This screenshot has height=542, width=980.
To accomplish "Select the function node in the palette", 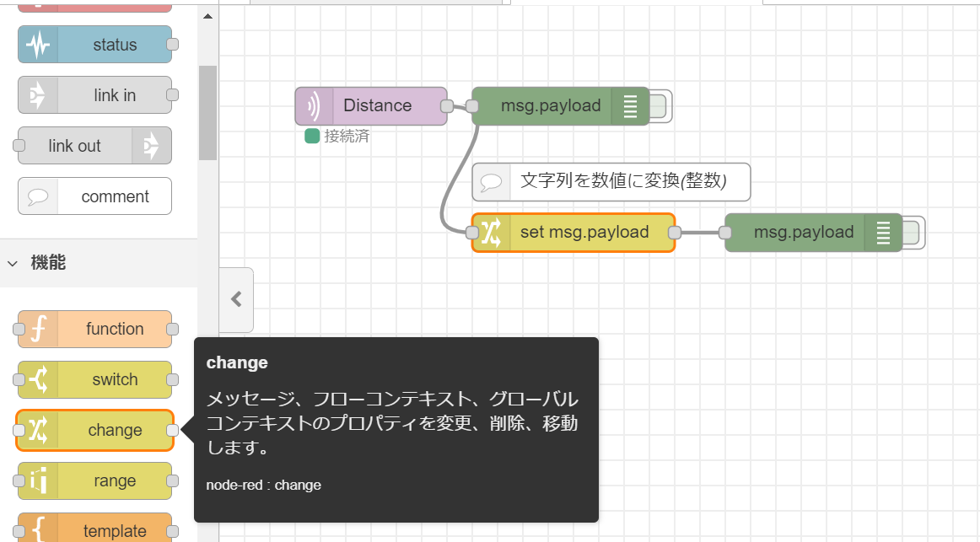I will 94,329.
